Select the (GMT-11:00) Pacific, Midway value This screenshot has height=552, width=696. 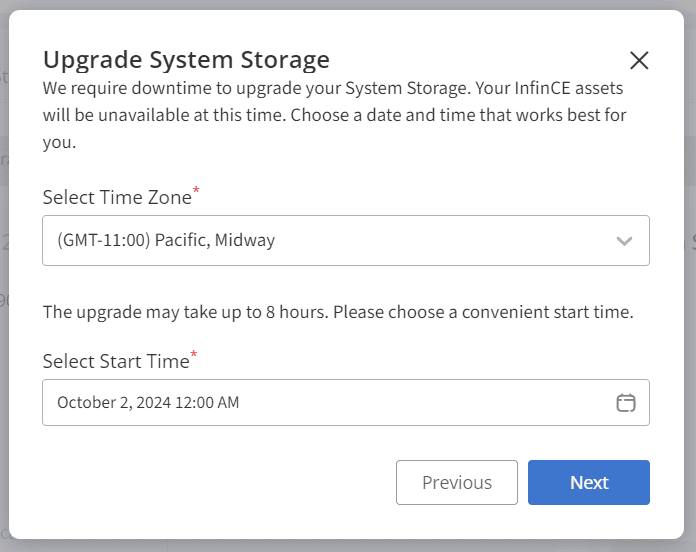coord(166,240)
